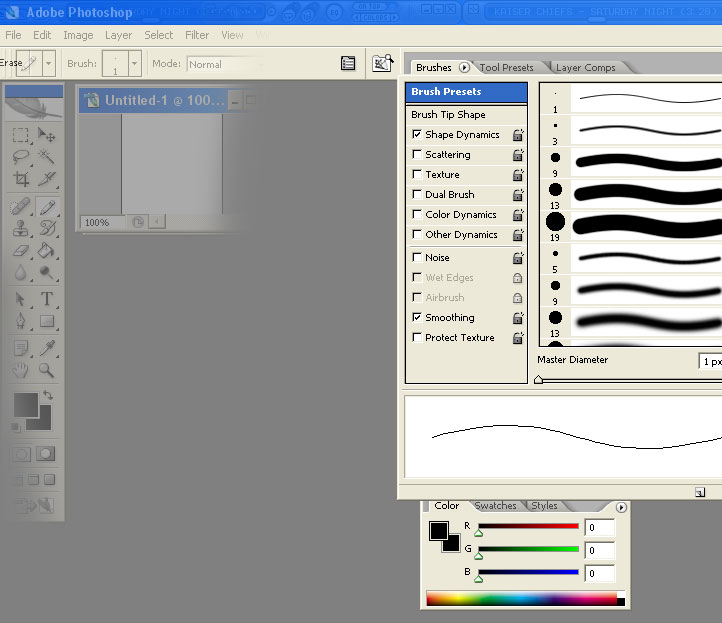This screenshot has width=722, height=623.
Task: Swap foreground and background colors
Action: (x=48, y=395)
